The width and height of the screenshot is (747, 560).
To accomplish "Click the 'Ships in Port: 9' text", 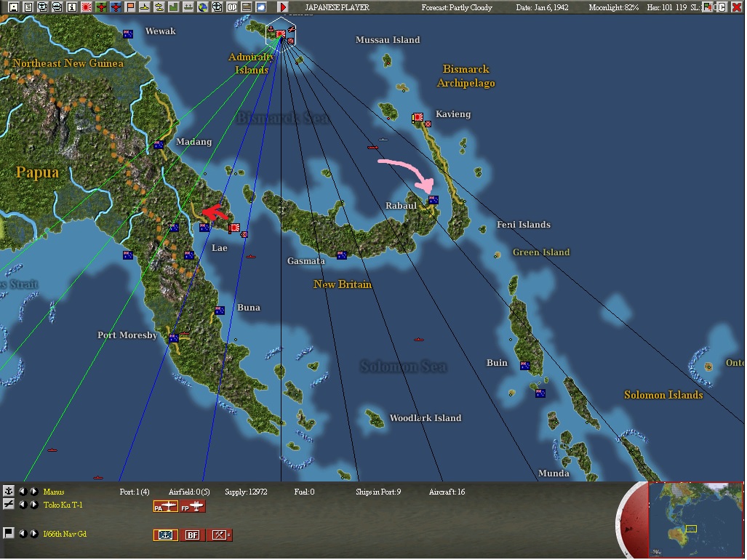I will 378,492.
